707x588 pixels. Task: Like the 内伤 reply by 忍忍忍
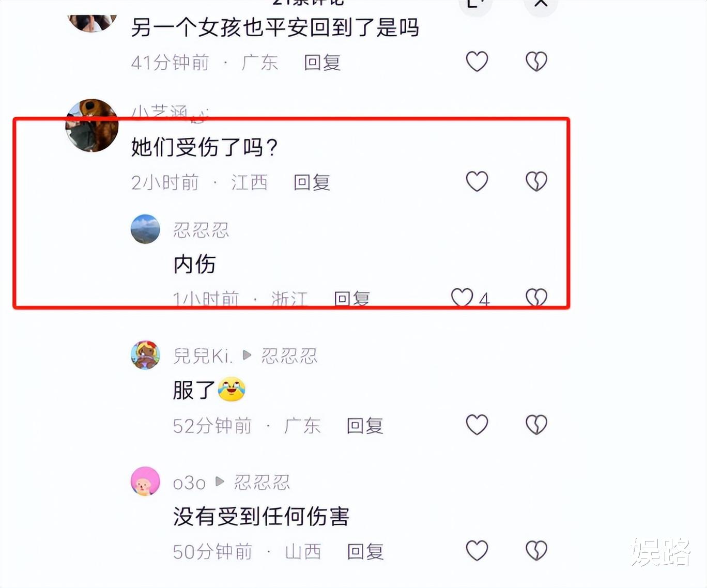[x=462, y=298]
